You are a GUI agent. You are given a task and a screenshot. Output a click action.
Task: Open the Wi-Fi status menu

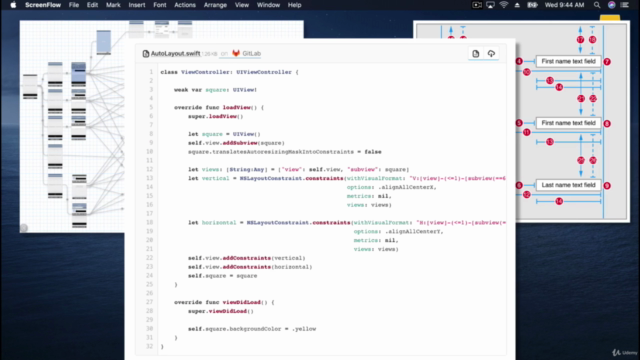(504, 5)
